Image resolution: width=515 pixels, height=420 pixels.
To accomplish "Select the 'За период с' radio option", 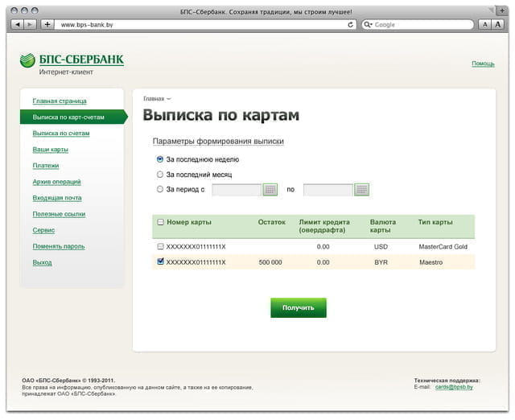I will tap(160, 189).
